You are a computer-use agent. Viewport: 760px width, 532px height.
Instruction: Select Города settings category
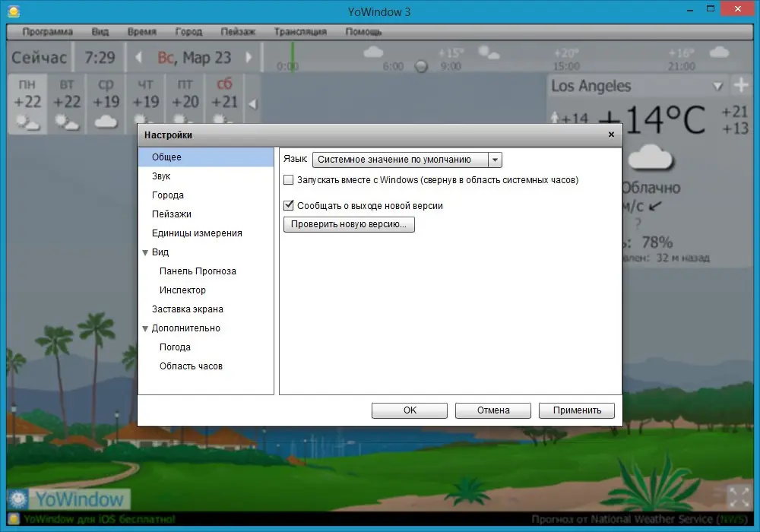coord(206,195)
